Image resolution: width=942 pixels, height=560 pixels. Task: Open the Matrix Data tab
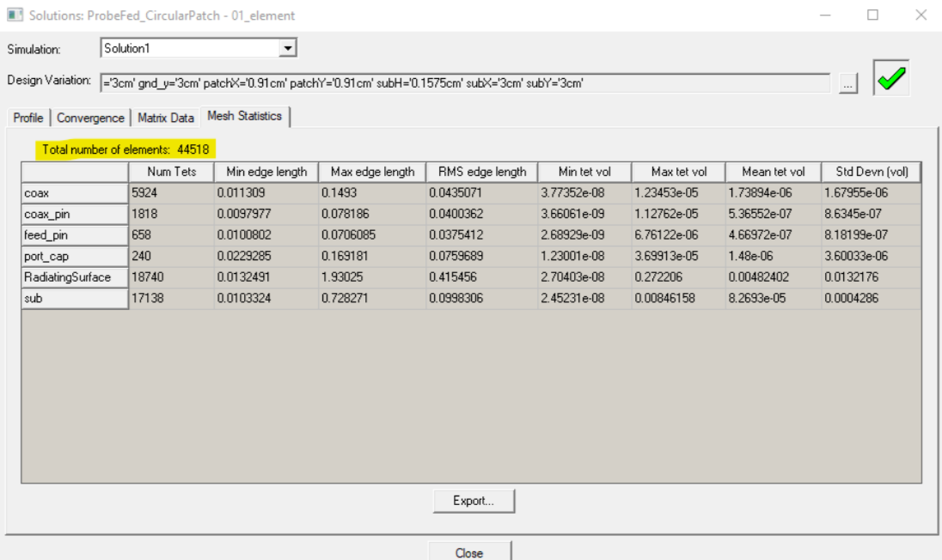coord(166,118)
